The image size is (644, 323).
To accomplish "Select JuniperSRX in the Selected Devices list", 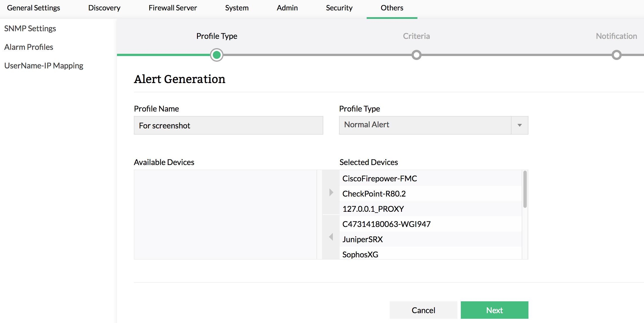I will tap(362, 239).
